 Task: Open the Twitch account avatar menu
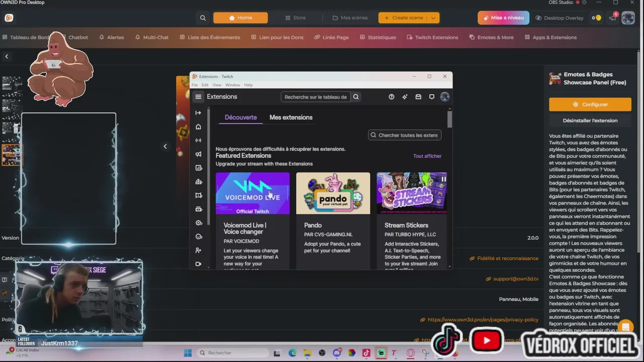click(x=445, y=97)
